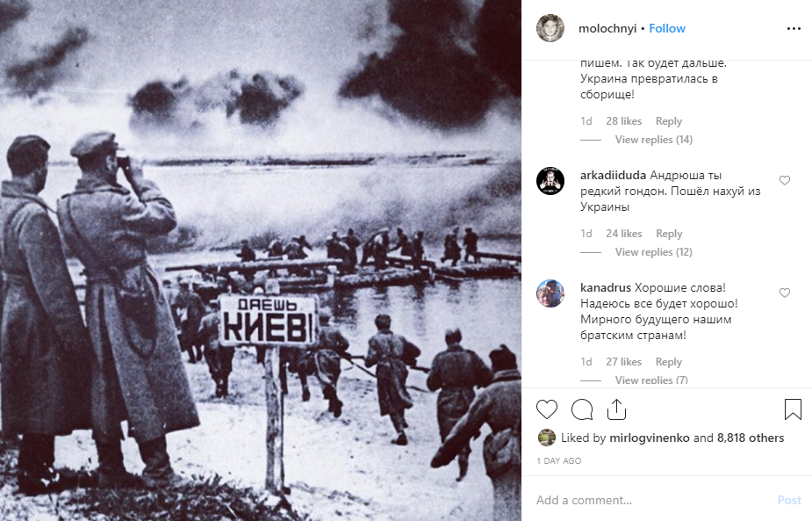Expand View replies (12)
The image size is (812, 521).
(x=653, y=252)
